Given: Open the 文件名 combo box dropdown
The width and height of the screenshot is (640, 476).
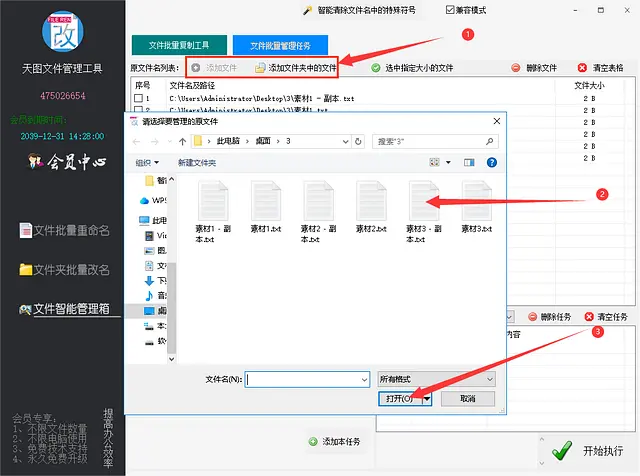Looking at the screenshot, I should pyautogui.click(x=364, y=380).
